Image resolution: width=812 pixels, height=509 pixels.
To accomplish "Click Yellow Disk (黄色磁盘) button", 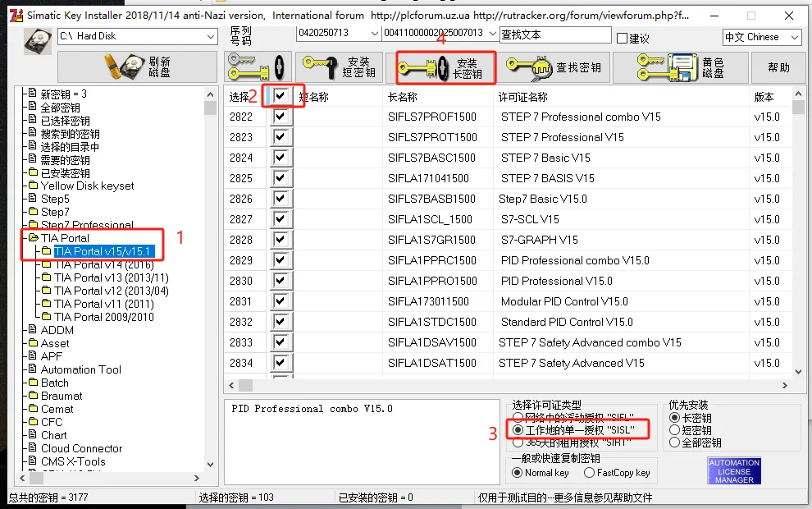I will point(681,67).
